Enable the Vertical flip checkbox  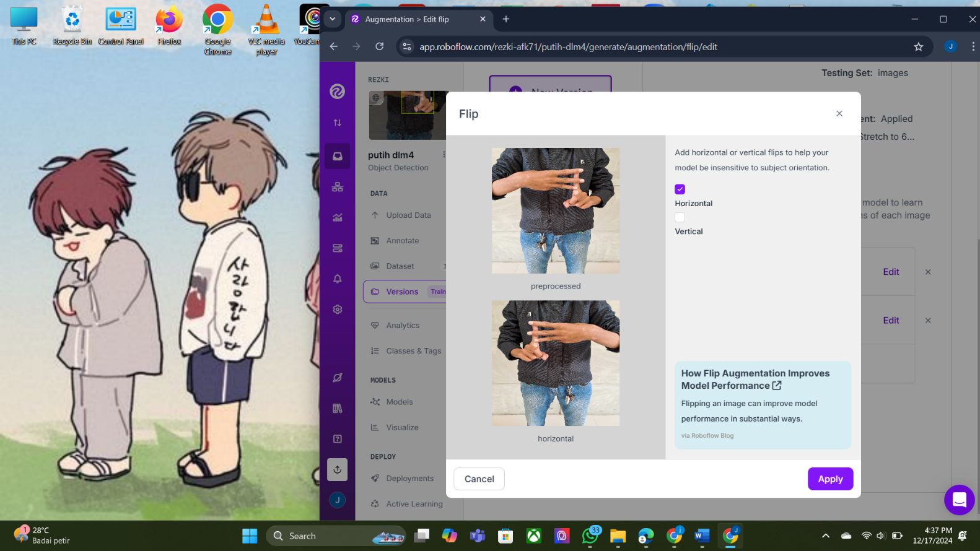(x=680, y=217)
